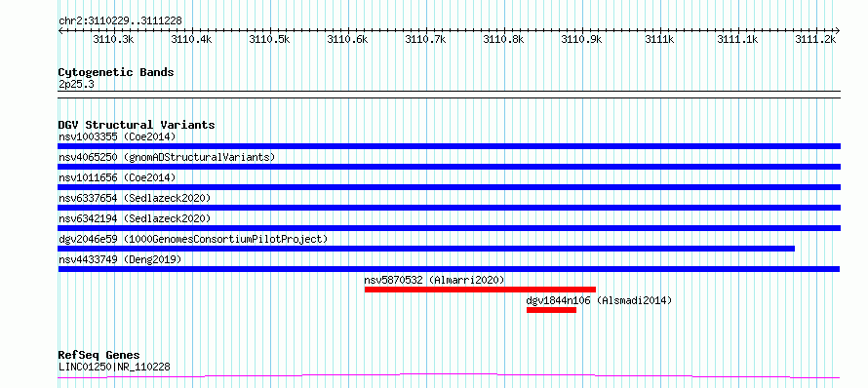The width and height of the screenshot is (868, 388).
Task: Open the nsv4433749 (Deng2019) label
Action: point(120,259)
